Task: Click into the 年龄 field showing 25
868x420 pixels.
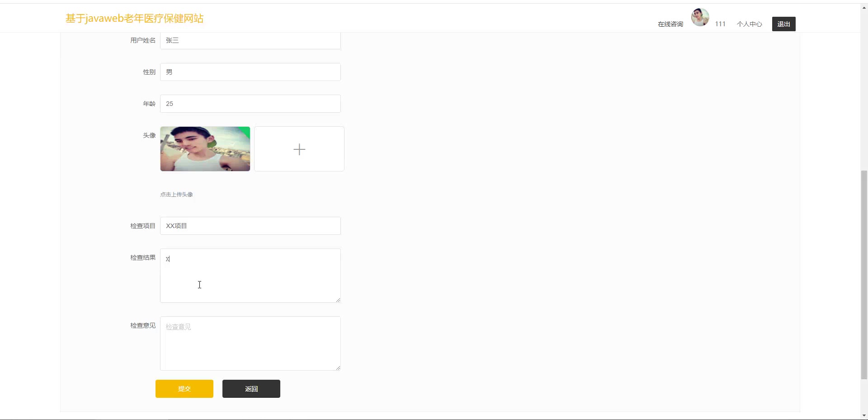Action: pos(250,104)
